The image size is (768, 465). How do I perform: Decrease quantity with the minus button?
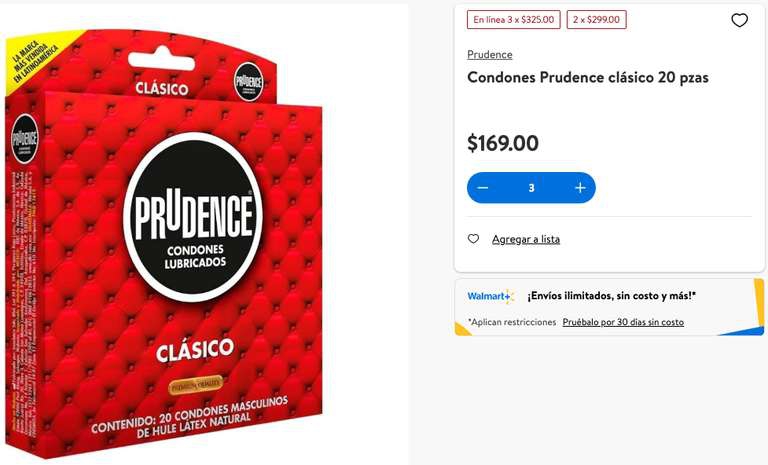click(x=482, y=188)
